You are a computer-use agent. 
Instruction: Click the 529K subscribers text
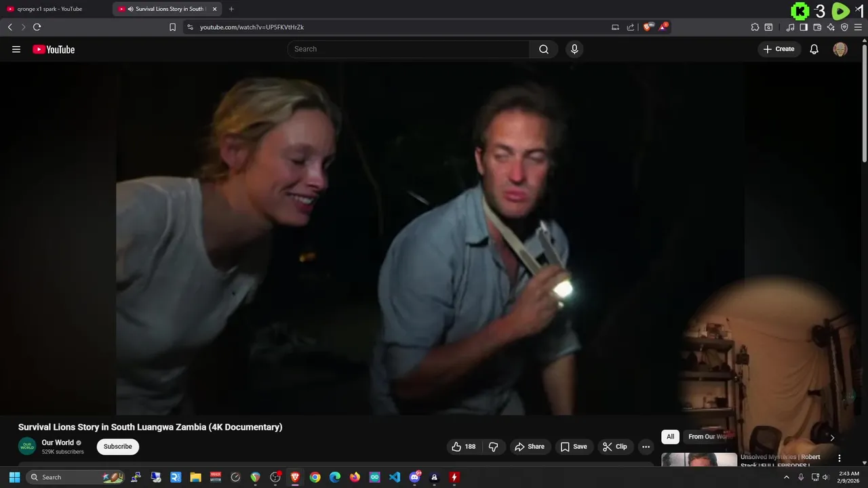point(63,452)
